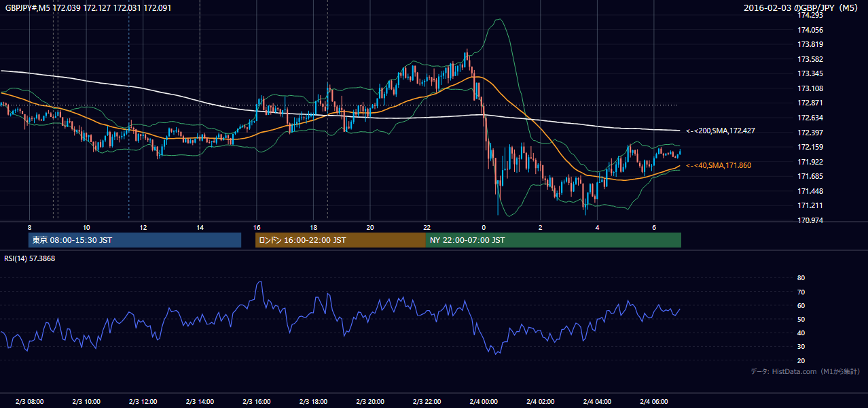This screenshot has width=868, height=408.
Task: Click the 2/4 04:00 time axis label
Action: pos(597,401)
